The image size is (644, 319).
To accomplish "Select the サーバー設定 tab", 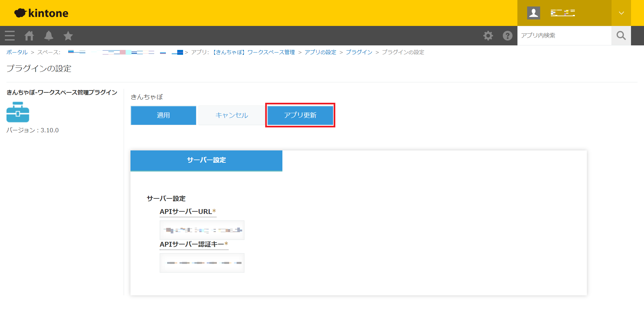I will pos(206,160).
